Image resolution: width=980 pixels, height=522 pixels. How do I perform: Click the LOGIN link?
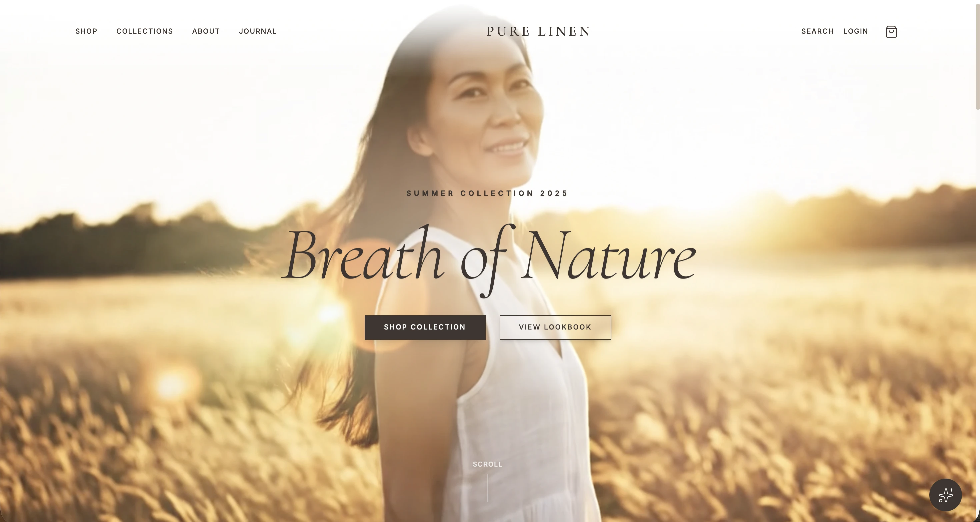point(856,31)
